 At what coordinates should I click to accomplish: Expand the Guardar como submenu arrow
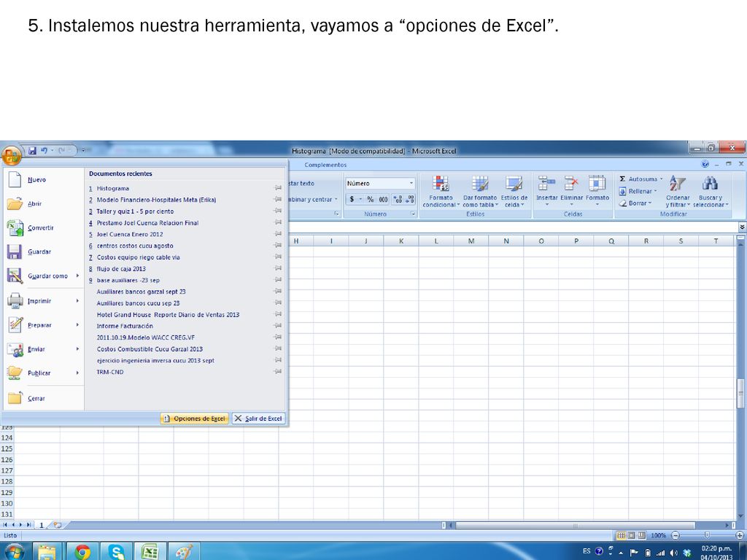(x=77, y=276)
